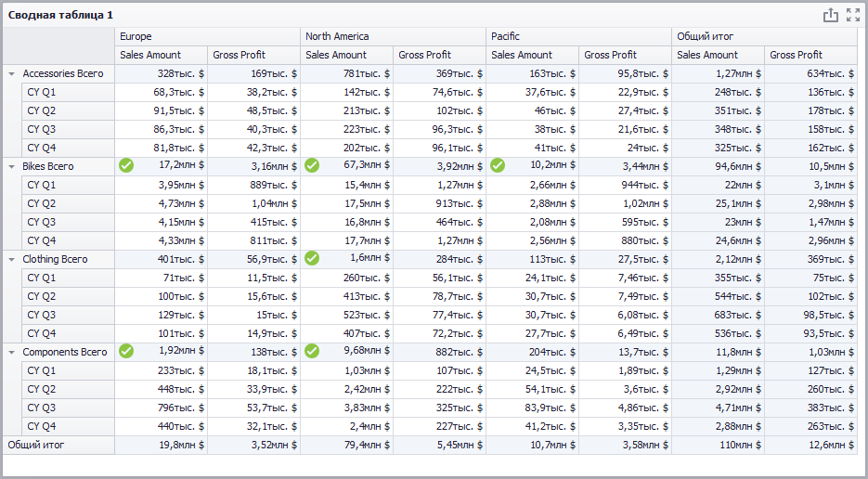Click green check icon in Components North America cell
Image resolution: width=868 pixels, height=479 pixels.
click(312, 351)
